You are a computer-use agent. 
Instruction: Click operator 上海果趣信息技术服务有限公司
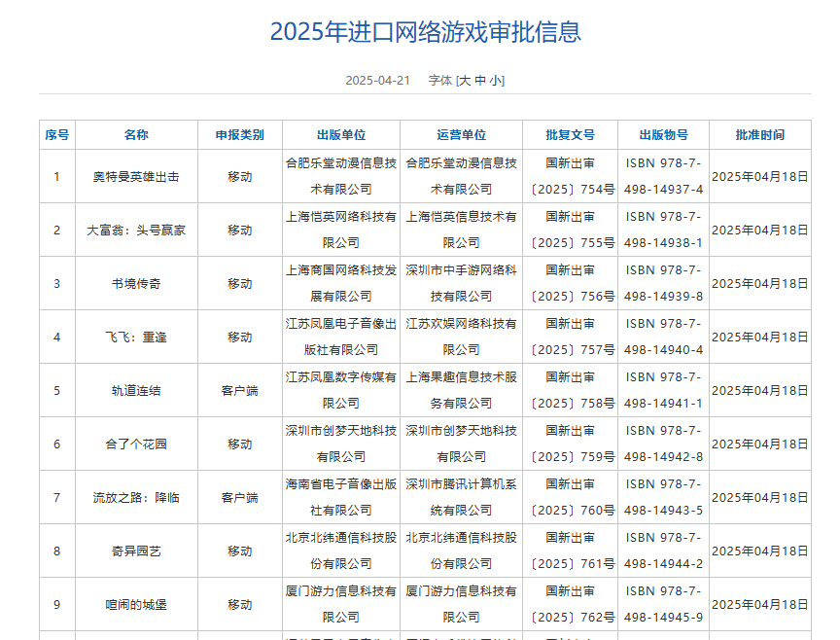coord(461,390)
